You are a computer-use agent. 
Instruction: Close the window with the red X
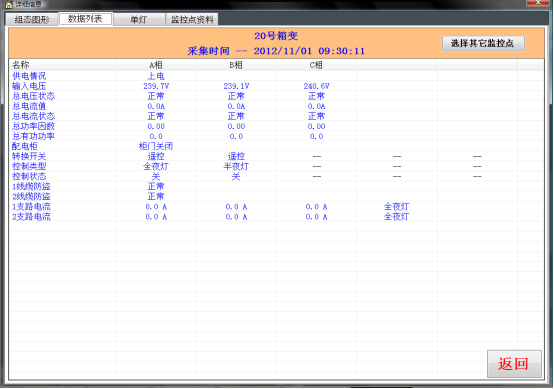pyautogui.click(x=538, y=2)
